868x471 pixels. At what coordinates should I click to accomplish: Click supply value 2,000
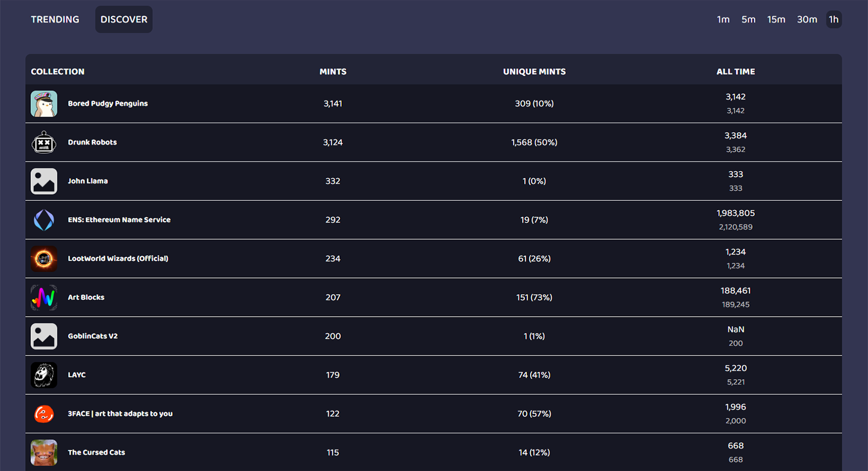736,421
